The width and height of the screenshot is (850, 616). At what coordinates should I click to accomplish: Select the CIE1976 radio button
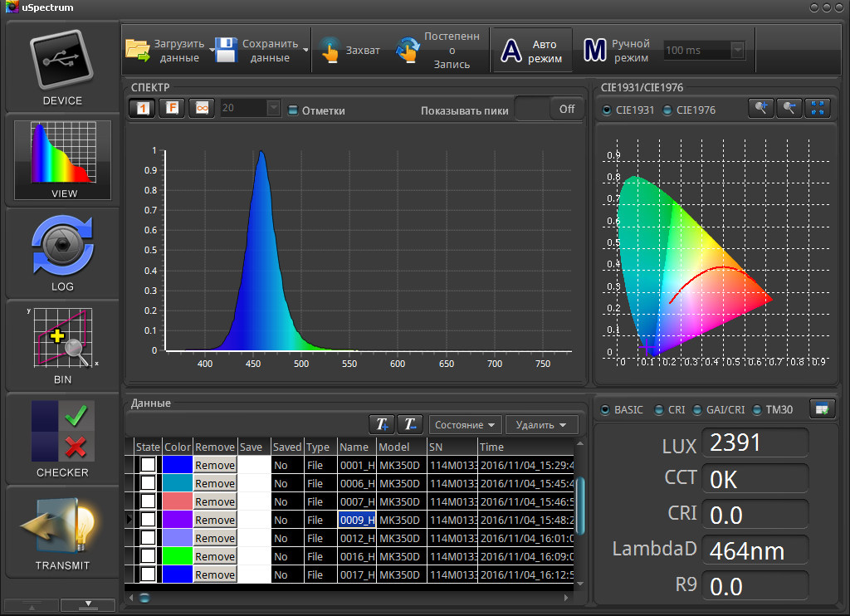(668, 110)
